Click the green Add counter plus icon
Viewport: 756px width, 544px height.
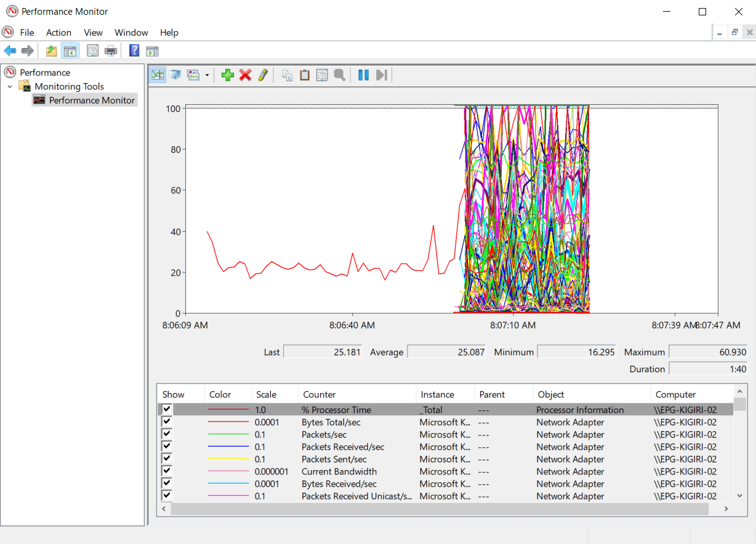pos(228,75)
